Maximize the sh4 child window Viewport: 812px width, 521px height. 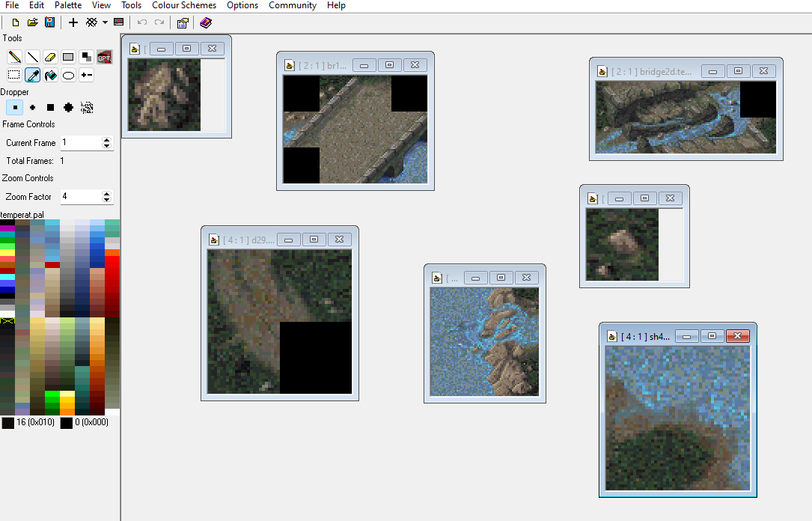pyautogui.click(x=712, y=336)
